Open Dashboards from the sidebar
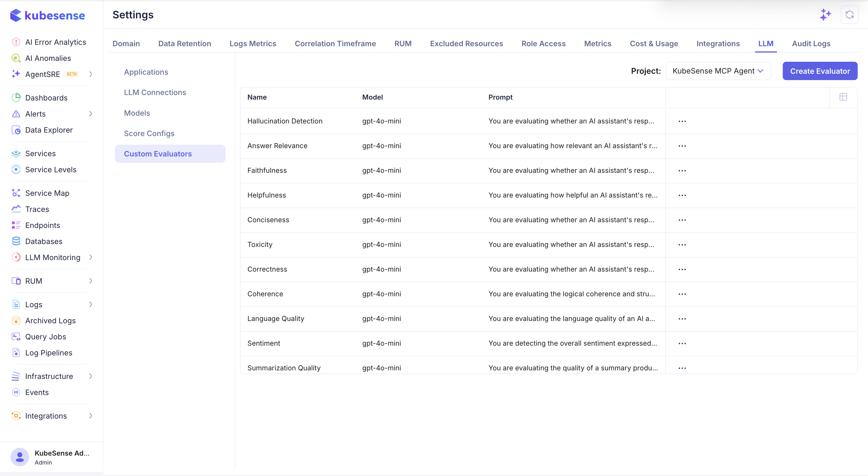 (46, 98)
